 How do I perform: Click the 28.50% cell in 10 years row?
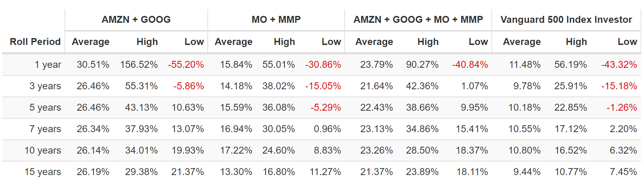click(x=422, y=150)
